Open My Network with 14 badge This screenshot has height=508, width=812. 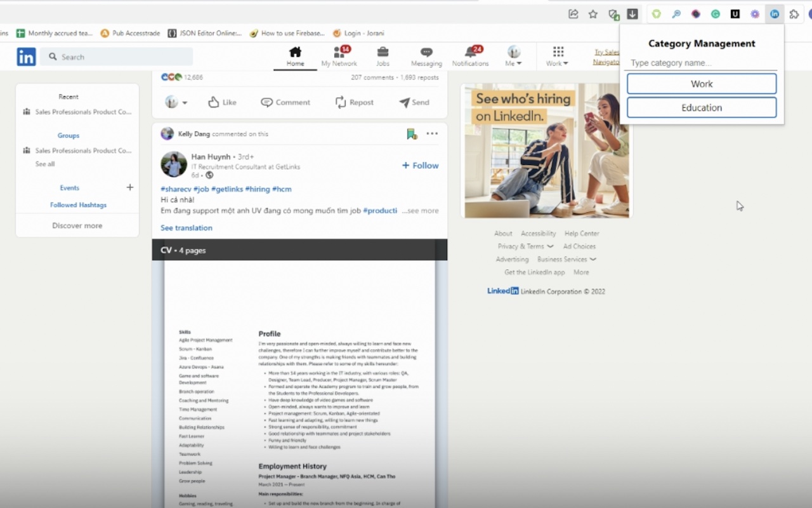pos(339,57)
